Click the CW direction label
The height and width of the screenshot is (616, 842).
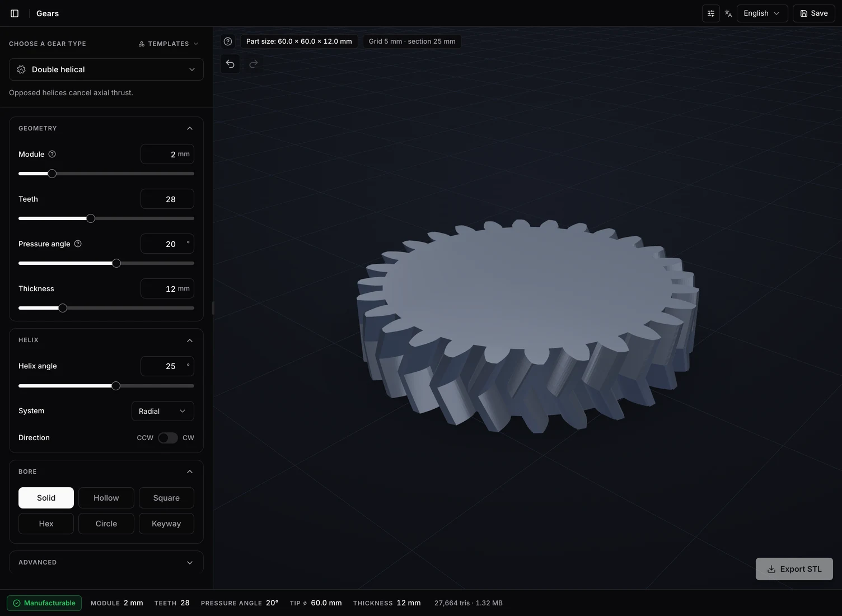(188, 438)
